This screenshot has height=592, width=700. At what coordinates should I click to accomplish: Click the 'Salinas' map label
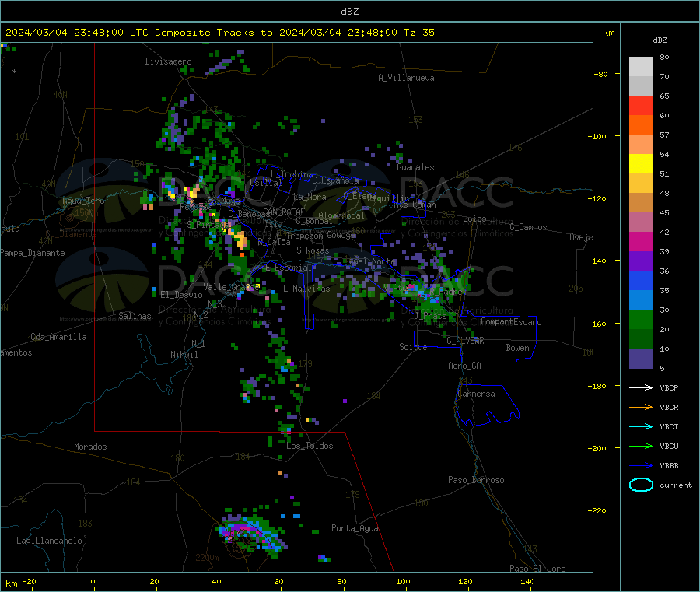135,316
